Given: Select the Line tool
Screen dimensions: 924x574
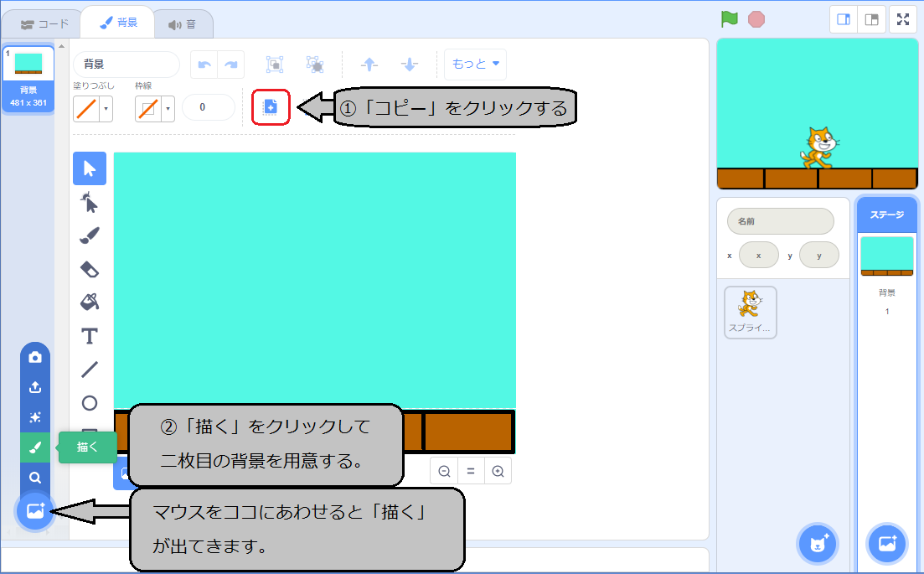Looking at the screenshot, I should (90, 370).
